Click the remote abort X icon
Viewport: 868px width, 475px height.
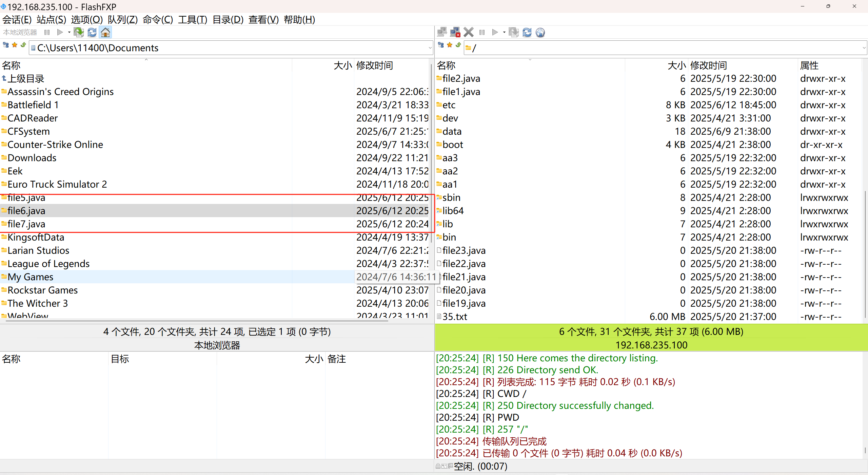[x=469, y=32]
